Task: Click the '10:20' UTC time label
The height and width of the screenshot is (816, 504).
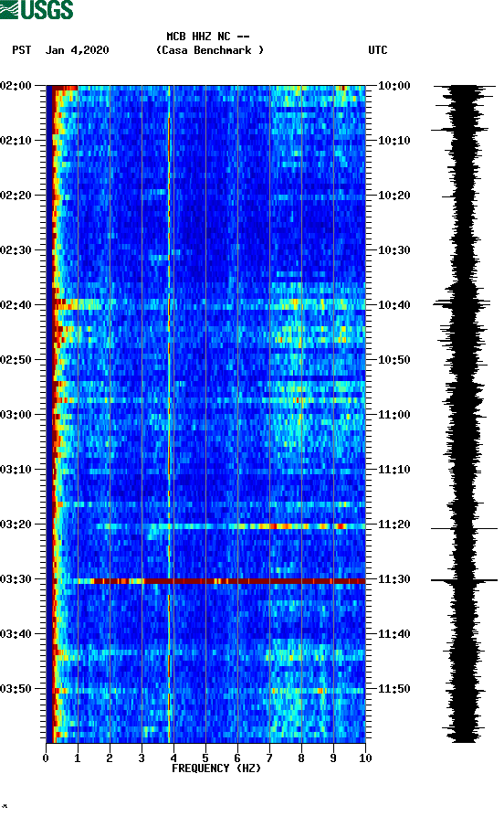Action: [x=394, y=196]
